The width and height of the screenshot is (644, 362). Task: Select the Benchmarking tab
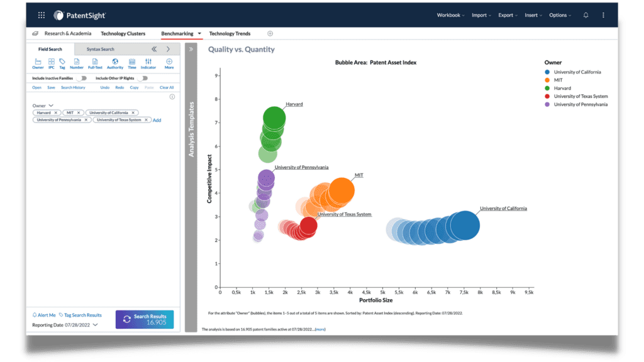pyautogui.click(x=177, y=34)
